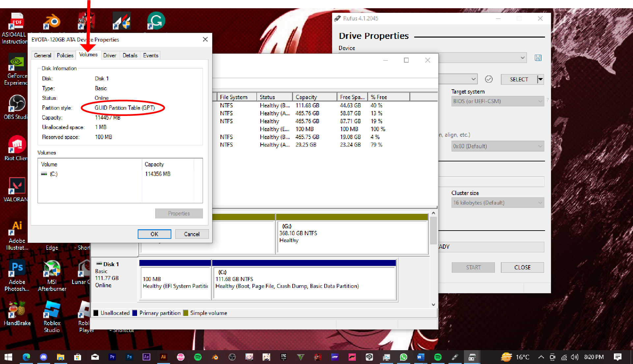Screen dimensions: 633x364
Task: Sort by the % Free column header
Action: point(389,97)
